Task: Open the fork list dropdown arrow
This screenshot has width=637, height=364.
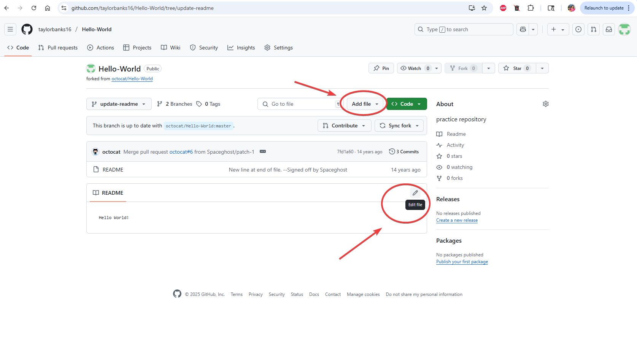Action: coord(489,68)
